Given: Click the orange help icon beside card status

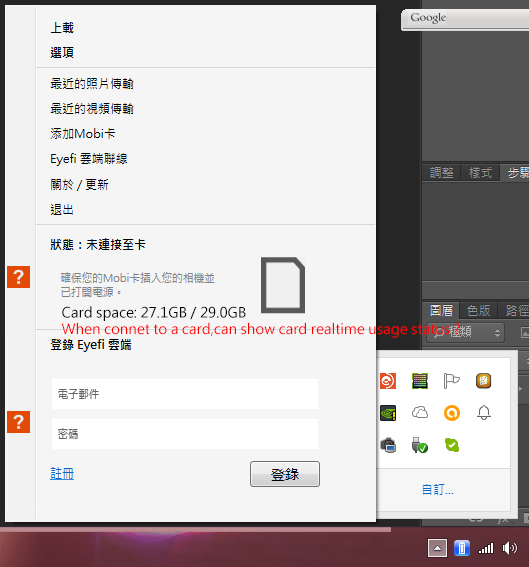Looking at the screenshot, I should (x=18, y=277).
